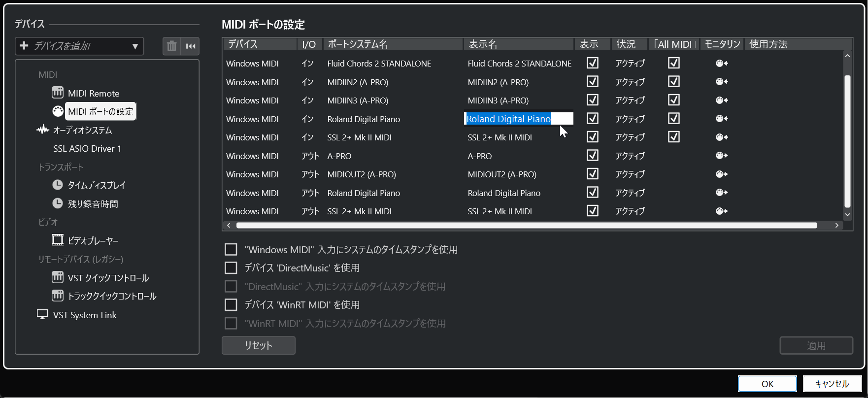Screen dimensions: 868x398
Task: Click the trash delete device icon
Action: pyautogui.click(x=171, y=46)
